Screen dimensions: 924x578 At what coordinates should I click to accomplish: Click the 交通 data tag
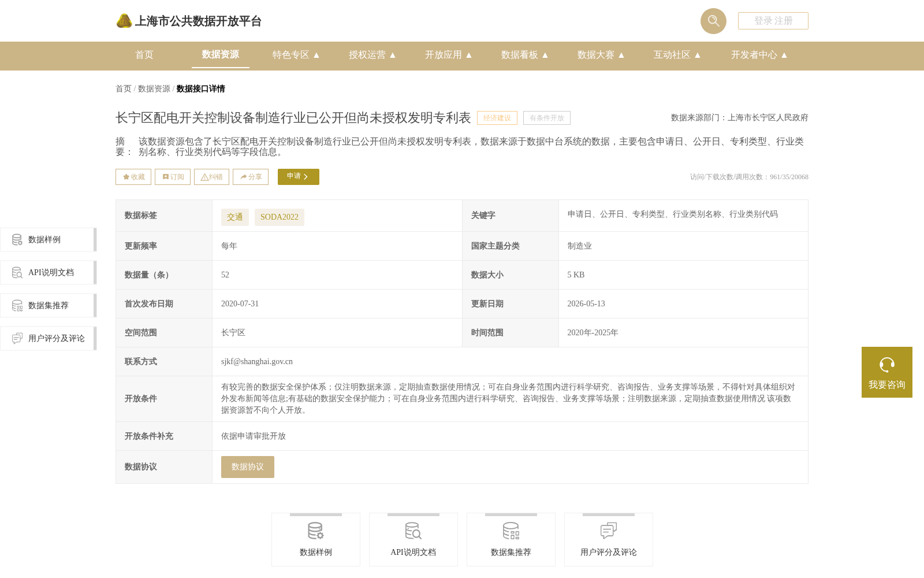pos(235,217)
